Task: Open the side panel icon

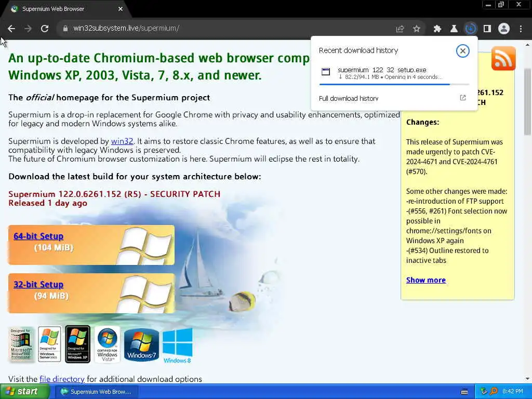Action: [x=487, y=29]
